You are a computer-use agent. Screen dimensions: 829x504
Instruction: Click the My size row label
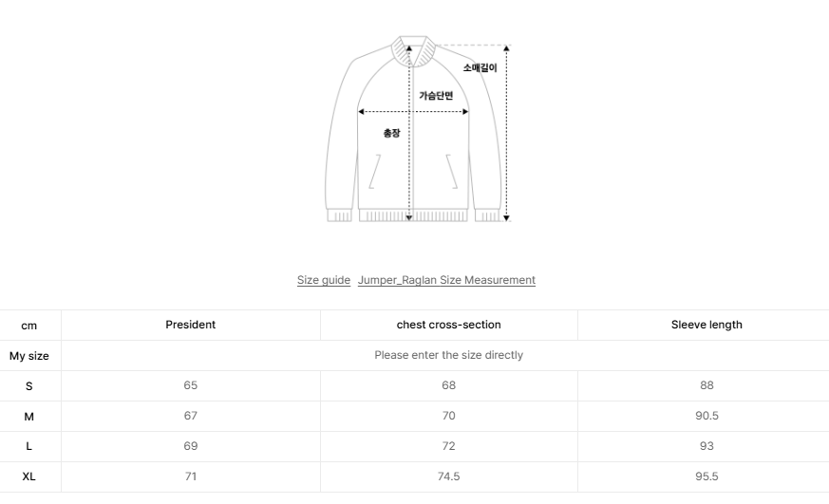coord(29,356)
